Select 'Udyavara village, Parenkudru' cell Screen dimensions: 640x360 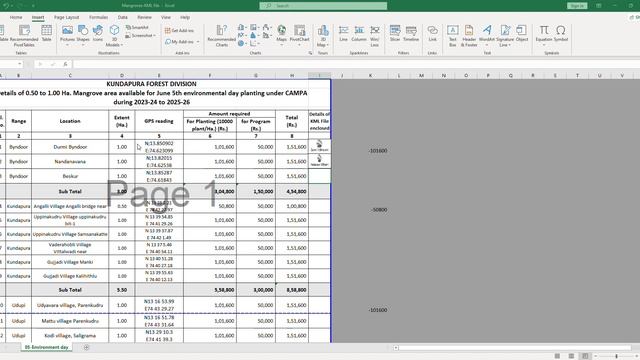click(70, 305)
